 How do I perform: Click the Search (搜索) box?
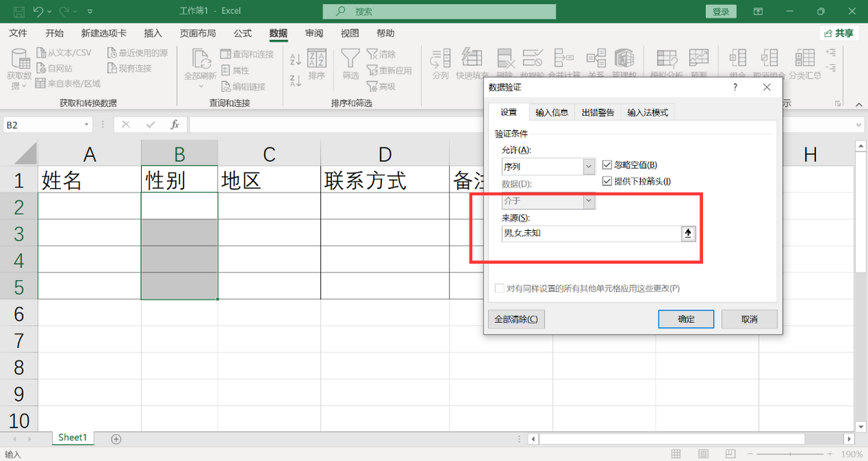[439, 12]
